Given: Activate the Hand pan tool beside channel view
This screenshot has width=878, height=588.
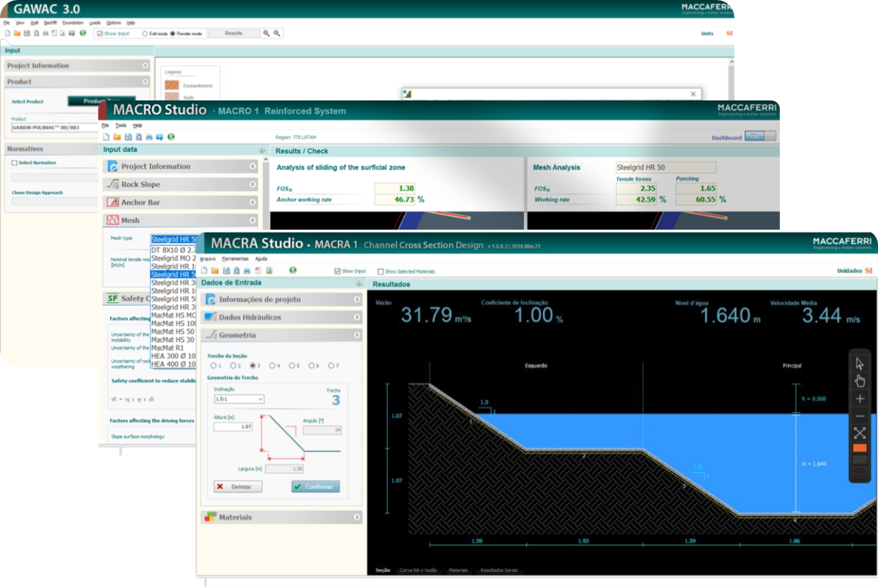Looking at the screenshot, I should (860, 381).
